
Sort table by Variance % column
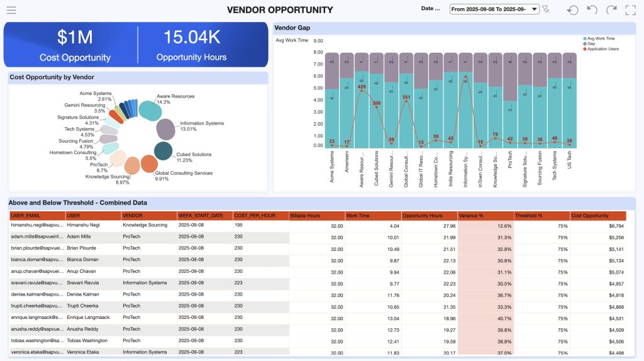click(485, 216)
